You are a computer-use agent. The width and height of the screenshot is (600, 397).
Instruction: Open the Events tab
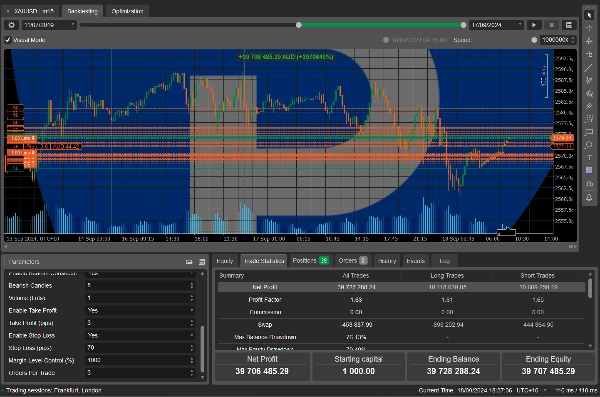click(x=416, y=261)
